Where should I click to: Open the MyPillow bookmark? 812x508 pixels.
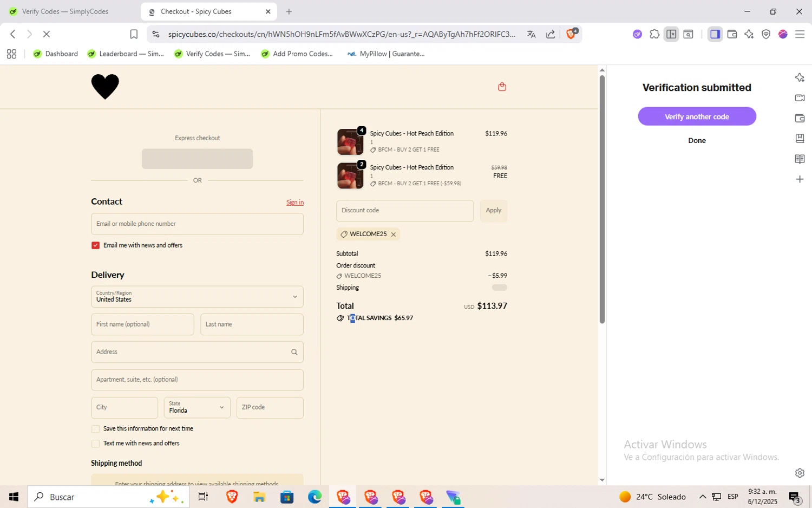[x=386, y=54]
